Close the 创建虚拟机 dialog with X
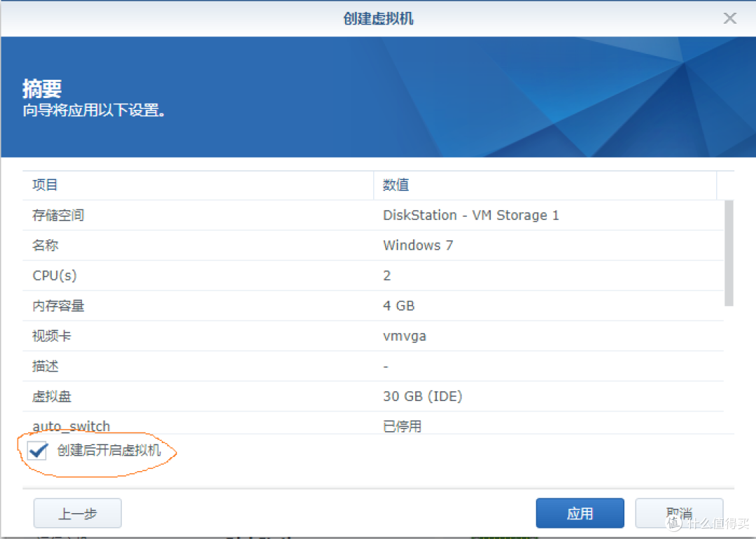This screenshot has height=539, width=756. [x=730, y=18]
